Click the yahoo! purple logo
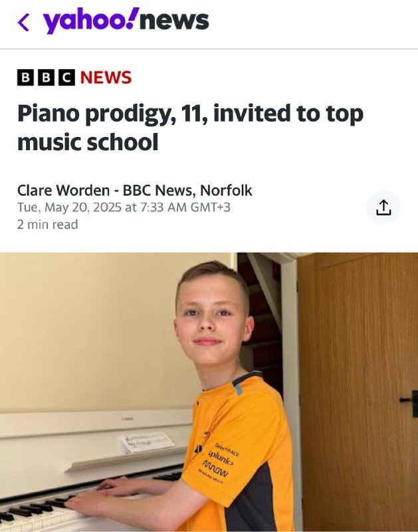418x532 pixels. tap(91, 21)
